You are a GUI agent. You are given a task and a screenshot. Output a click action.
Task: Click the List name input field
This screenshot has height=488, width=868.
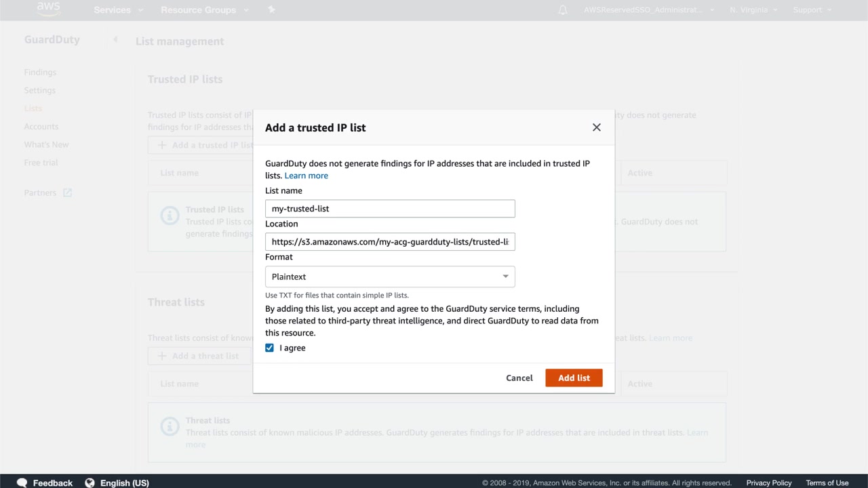[x=390, y=209]
